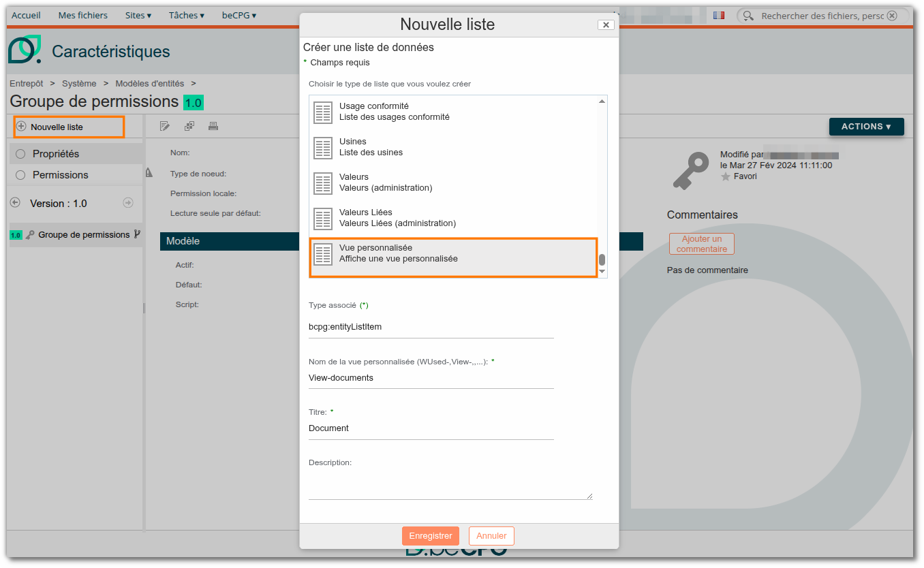Click the French flag language icon
This screenshot has height=568, width=924.
[718, 15]
